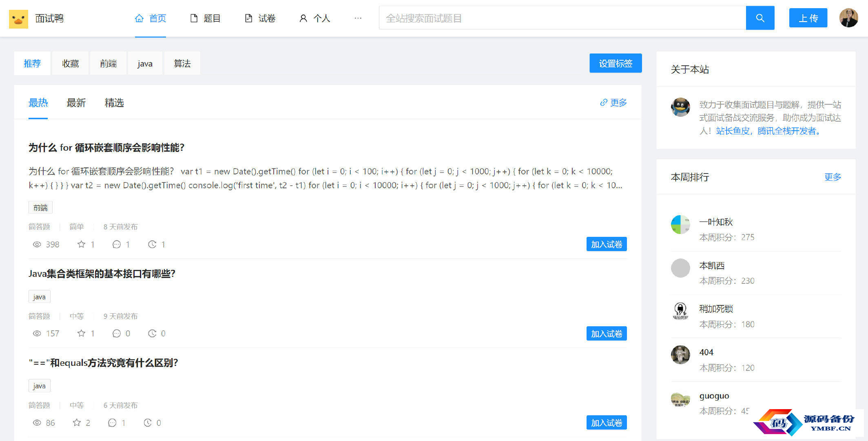Image resolution: width=868 pixels, height=441 pixels.
Task: Click the 设置标签 button
Action: tap(616, 63)
